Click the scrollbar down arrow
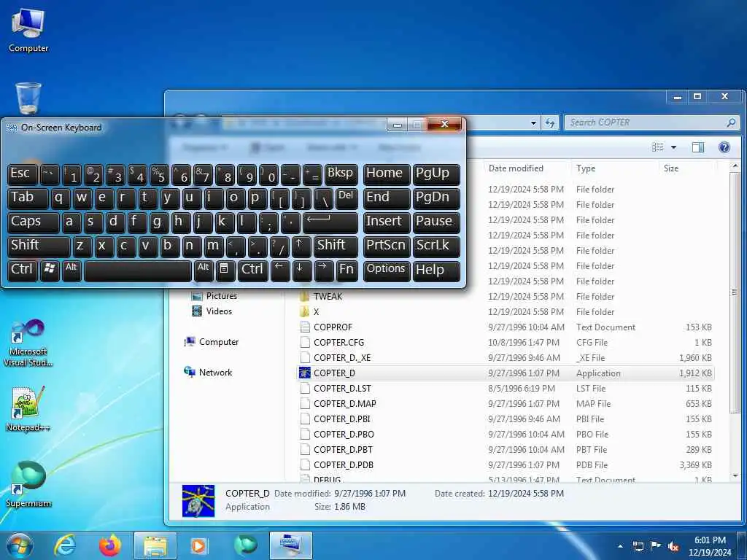Image resolution: width=747 pixels, height=560 pixels. coord(735,475)
